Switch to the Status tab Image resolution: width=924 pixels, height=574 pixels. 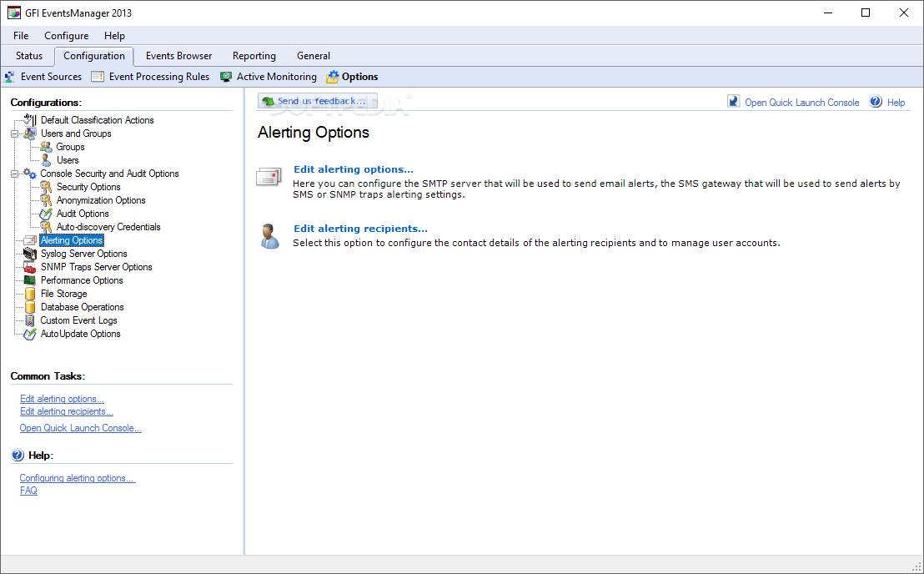(x=29, y=56)
